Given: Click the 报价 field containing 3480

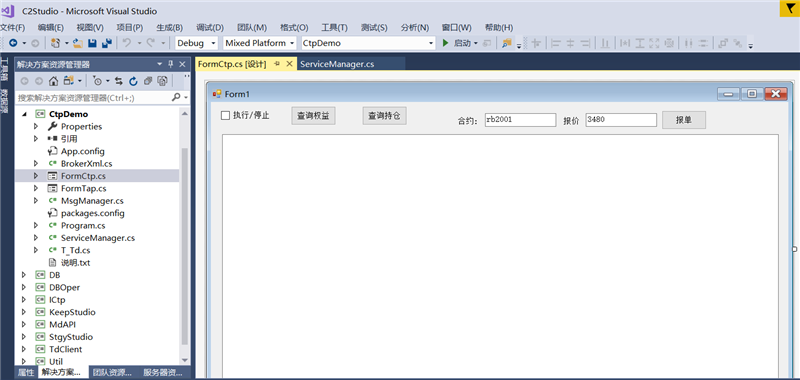Looking at the screenshot, I should (x=621, y=120).
